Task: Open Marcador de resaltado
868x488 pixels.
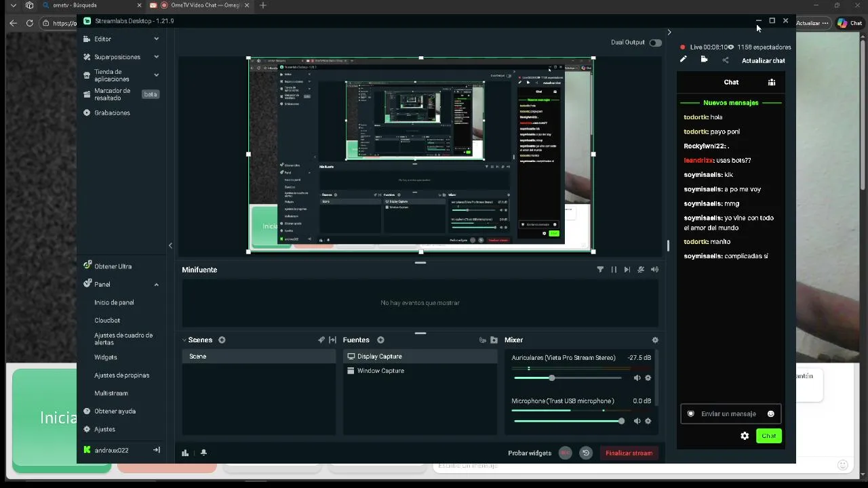Action: [x=112, y=94]
